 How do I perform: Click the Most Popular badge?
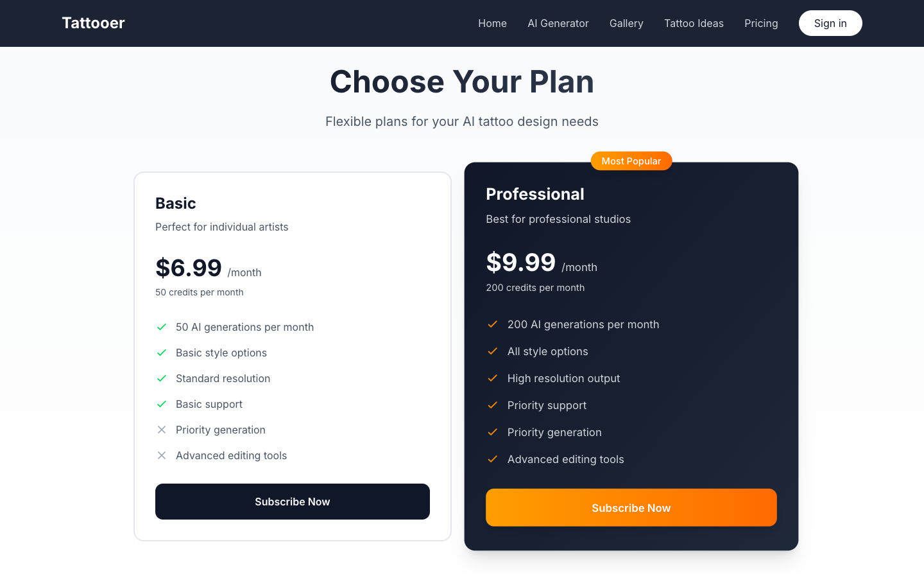pyautogui.click(x=631, y=161)
